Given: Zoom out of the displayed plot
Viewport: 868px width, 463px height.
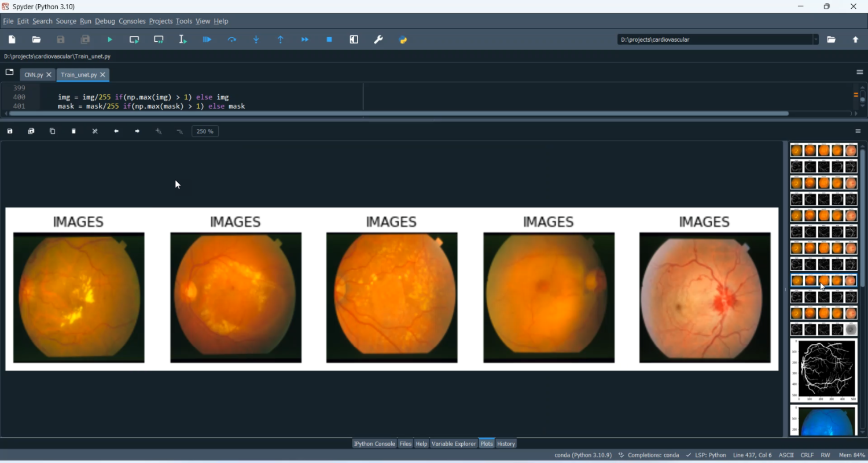Looking at the screenshot, I should (x=179, y=131).
